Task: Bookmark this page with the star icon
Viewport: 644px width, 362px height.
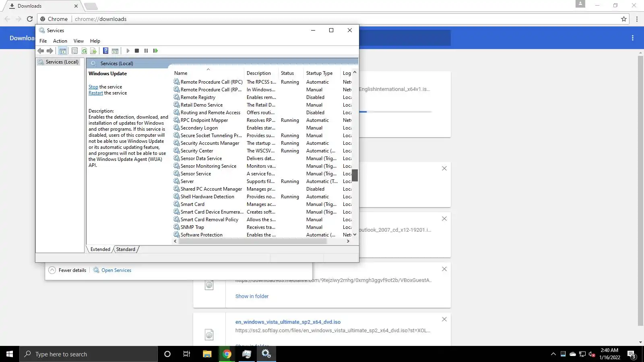Action: point(624,19)
